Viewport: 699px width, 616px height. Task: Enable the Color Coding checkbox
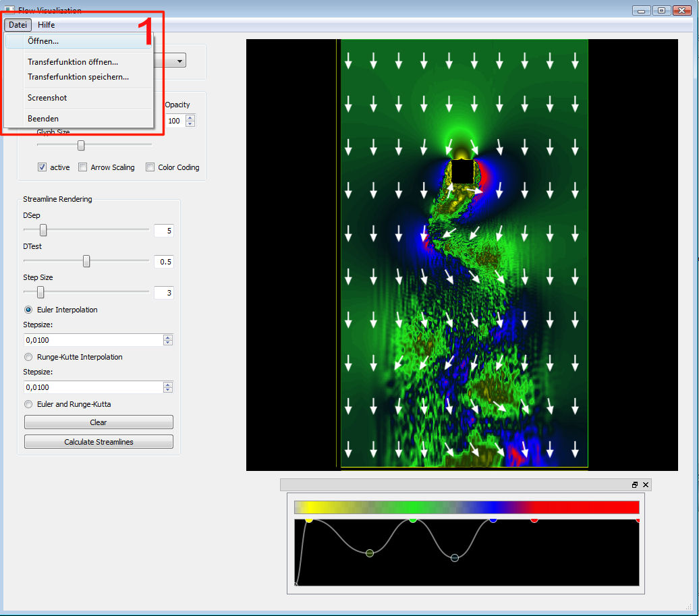tap(150, 167)
